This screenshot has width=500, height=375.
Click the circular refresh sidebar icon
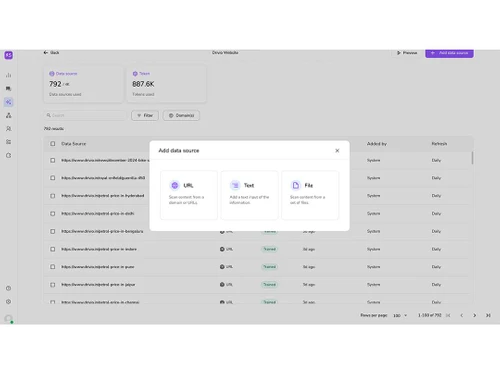9,155
